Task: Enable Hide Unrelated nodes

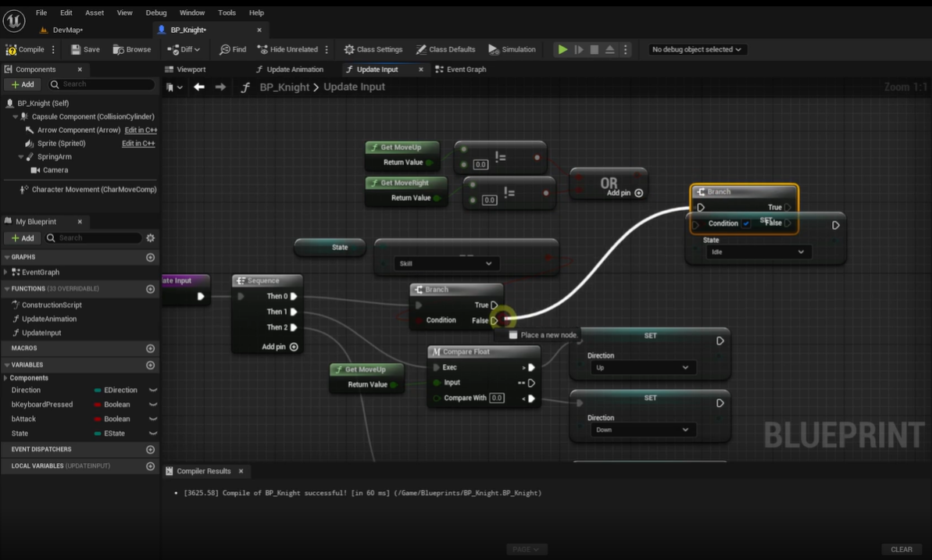Action: [287, 49]
